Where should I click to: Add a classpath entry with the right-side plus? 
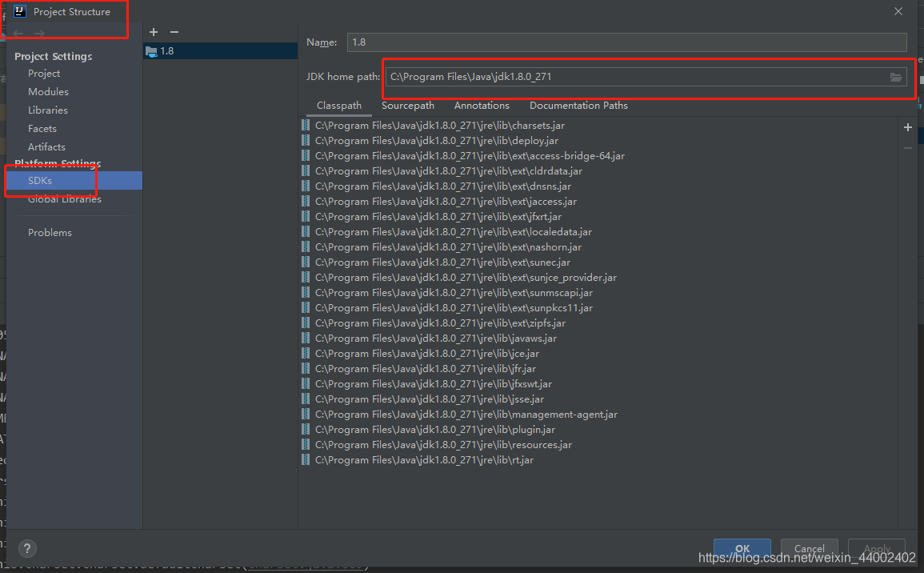(x=907, y=126)
